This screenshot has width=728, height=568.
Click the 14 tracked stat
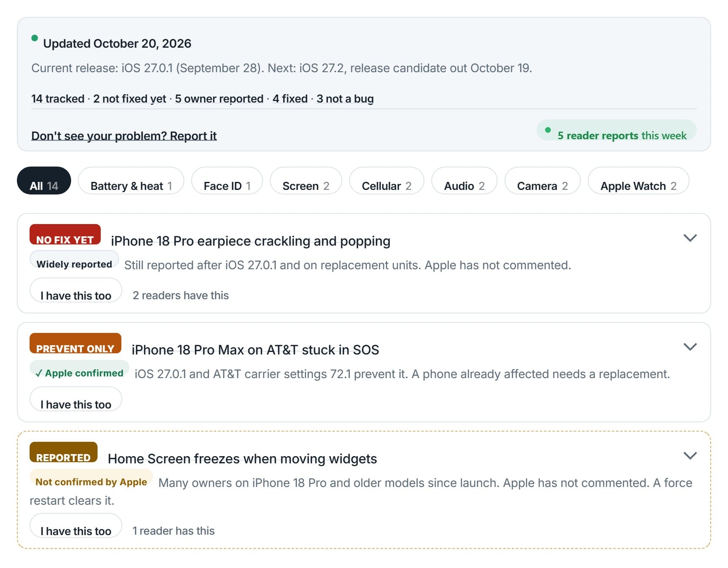58,99
